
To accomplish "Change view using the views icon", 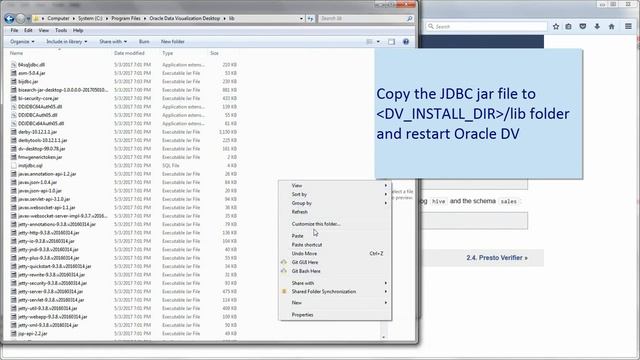I will pos(369,42).
